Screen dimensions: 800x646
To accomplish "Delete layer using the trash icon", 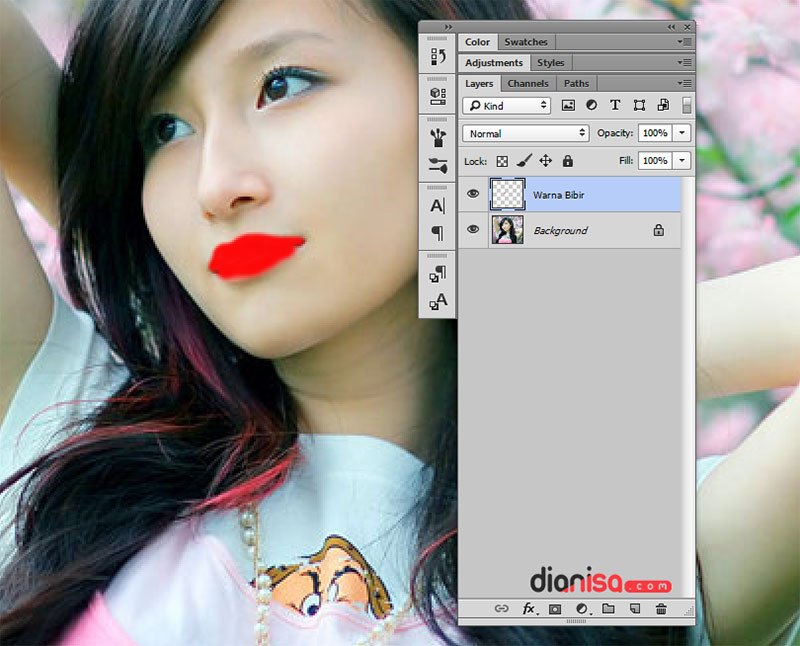I will point(662,607).
